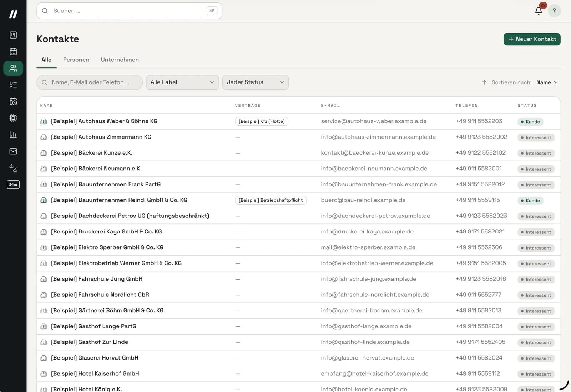Click the magnifier icon in global search
Screen dimensions: 571x392
pyautogui.click(x=45, y=11)
